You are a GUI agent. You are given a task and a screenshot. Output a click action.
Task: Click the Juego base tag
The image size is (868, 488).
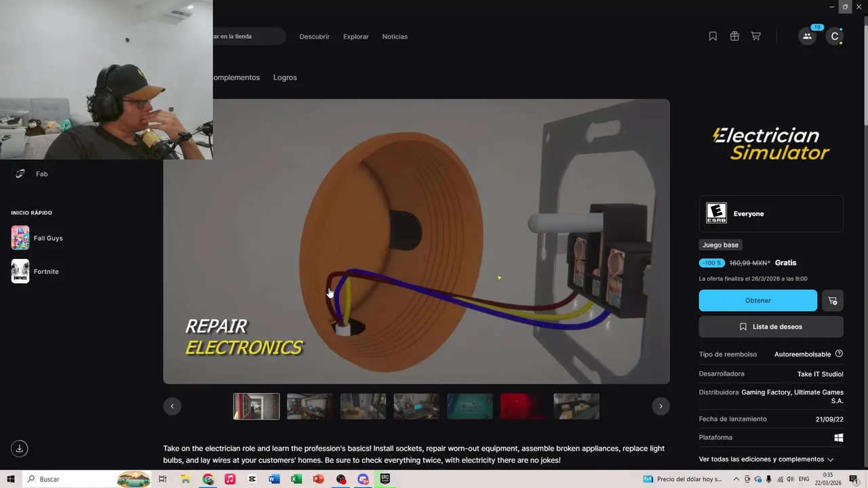pos(720,245)
